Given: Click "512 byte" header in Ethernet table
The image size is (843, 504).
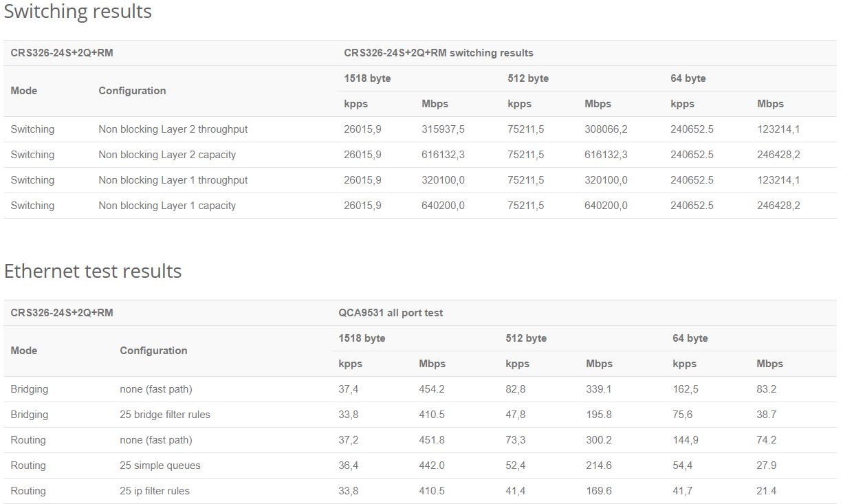Looking at the screenshot, I should point(526,338).
